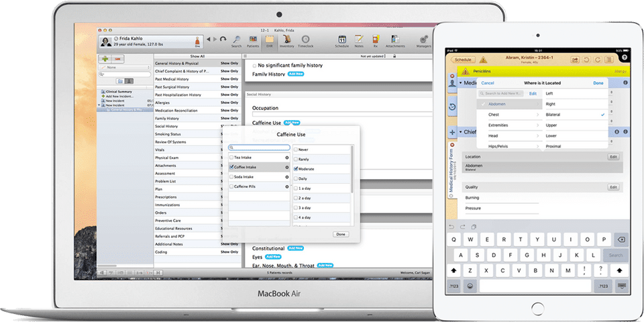Click Add New next to Family History
The height and width of the screenshot is (322, 644).
click(296, 74)
